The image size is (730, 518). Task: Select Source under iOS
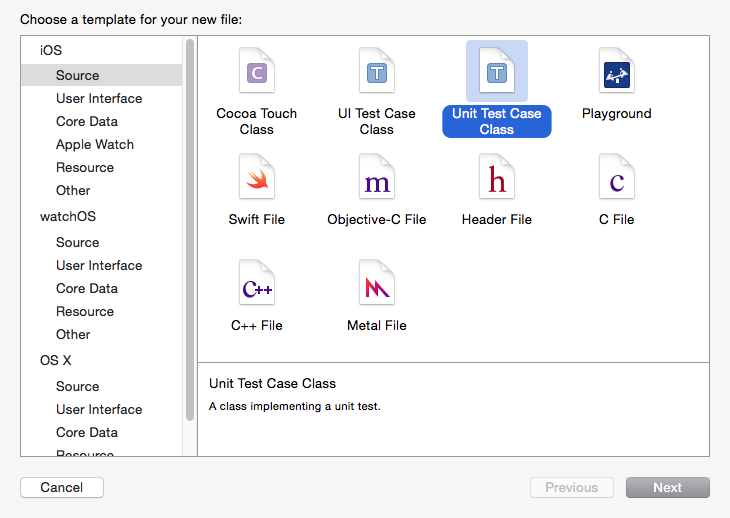point(101,75)
